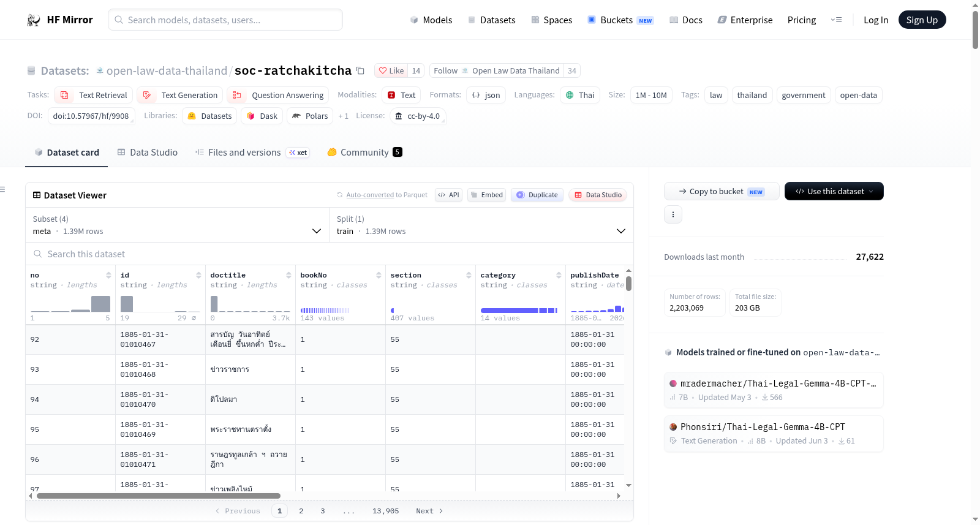
Task: Click the Duplicate button
Action: 537,195
